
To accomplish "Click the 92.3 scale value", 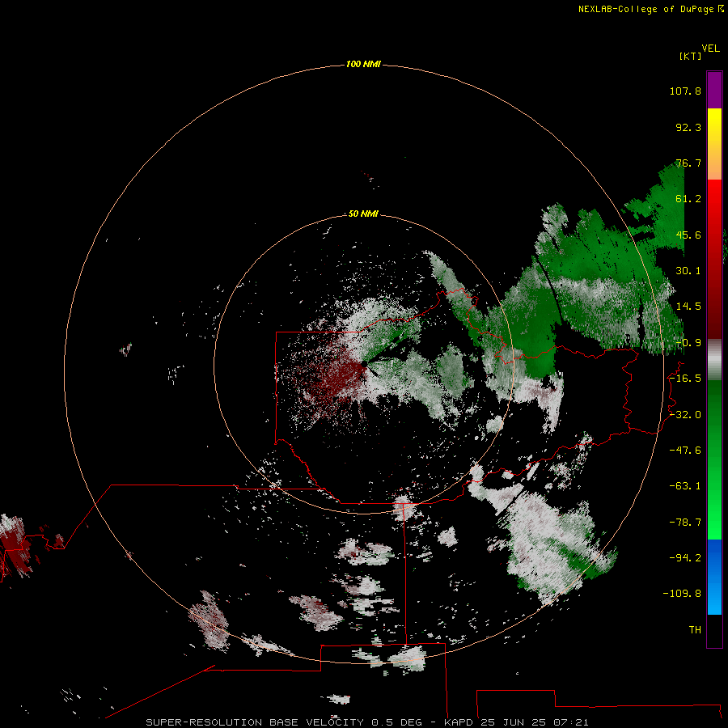I will 688,127.
